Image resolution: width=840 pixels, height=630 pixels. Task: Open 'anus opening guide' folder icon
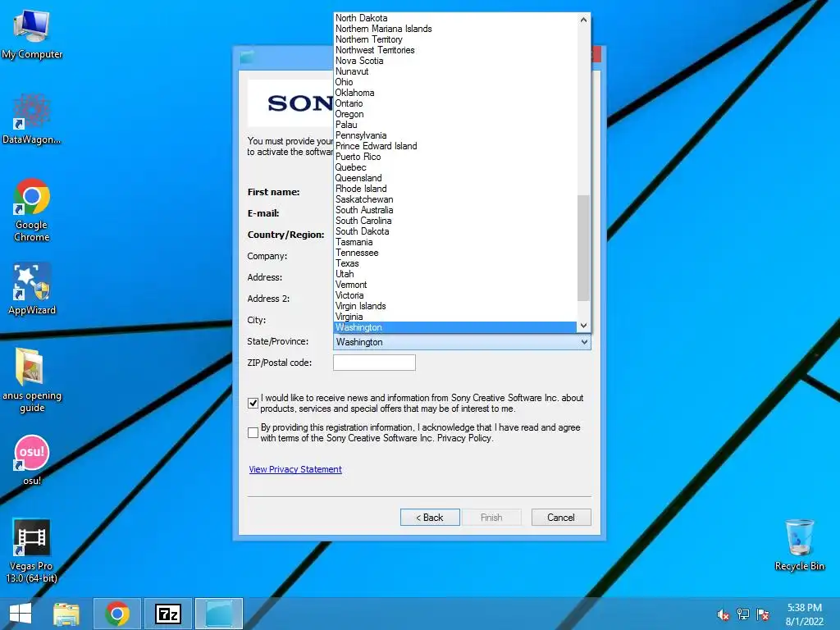pos(32,380)
